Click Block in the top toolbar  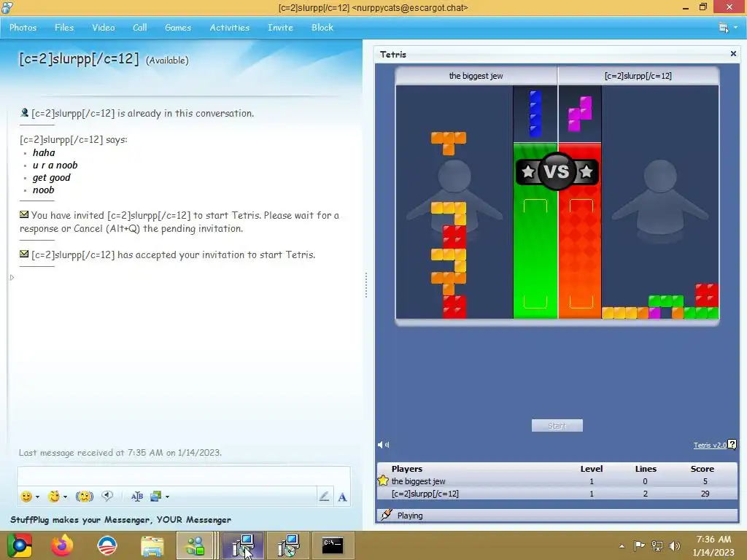point(322,28)
